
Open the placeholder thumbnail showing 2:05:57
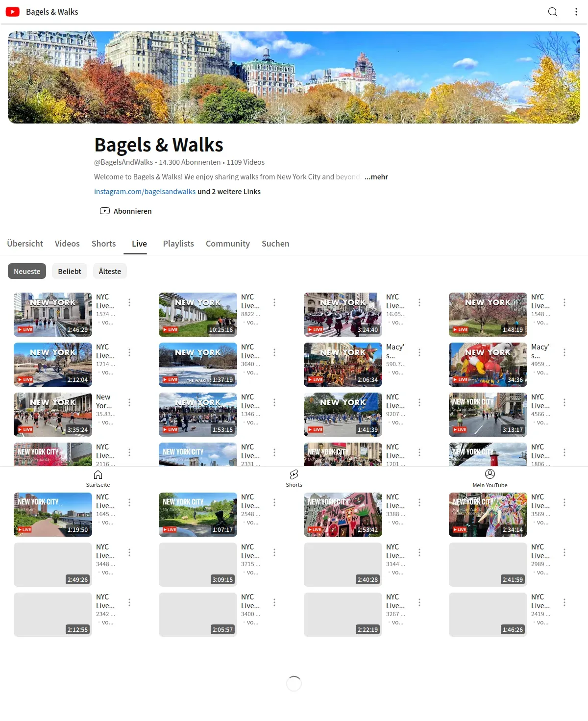point(198,615)
